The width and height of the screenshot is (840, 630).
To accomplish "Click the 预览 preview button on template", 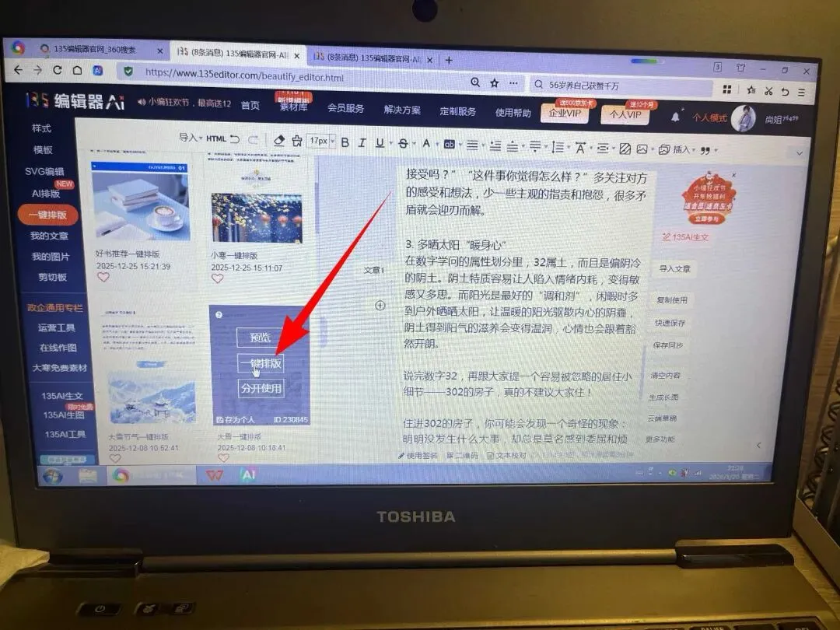I will (261, 338).
